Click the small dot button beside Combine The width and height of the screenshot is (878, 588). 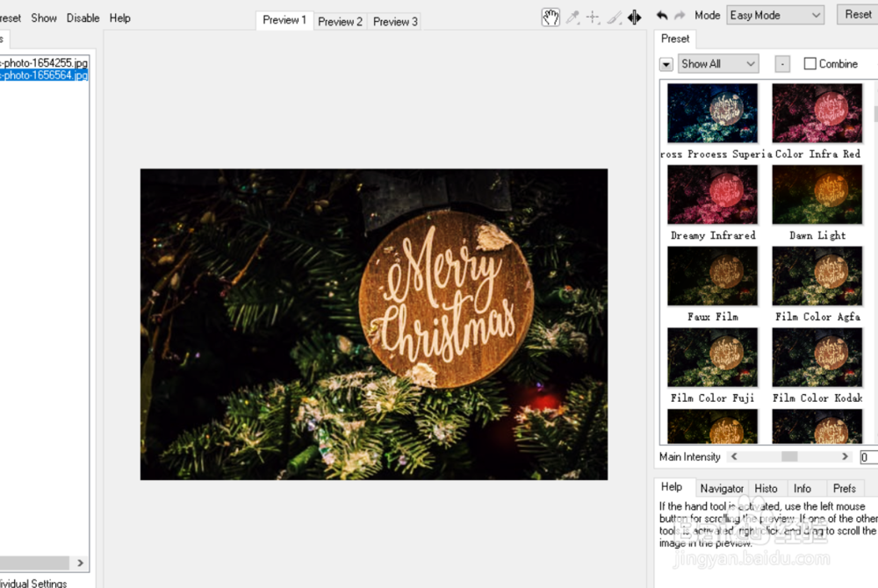pyautogui.click(x=782, y=64)
